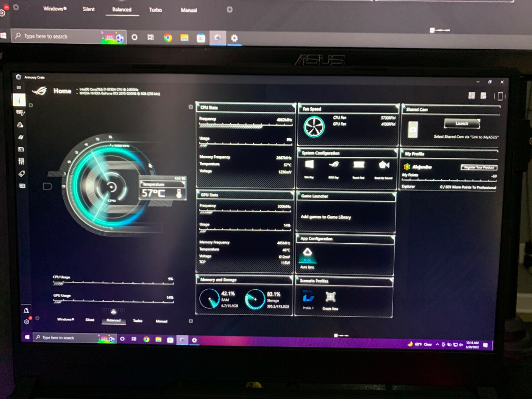Viewport: 532px width, 399px height.
Task: Open the Scenario Profiles sliders sidebar icon
Action: [x=21, y=161]
